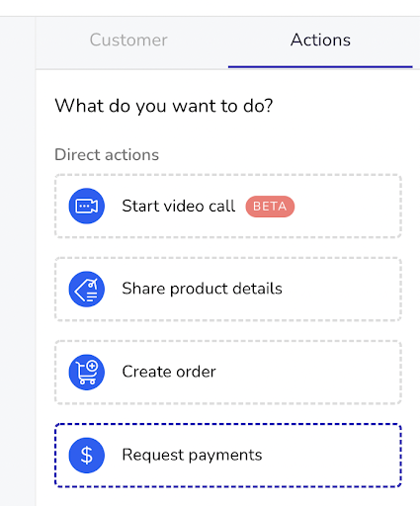The image size is (420, 506).
Task: Switch to the Customer tab
Action: [x=128, y=41]
